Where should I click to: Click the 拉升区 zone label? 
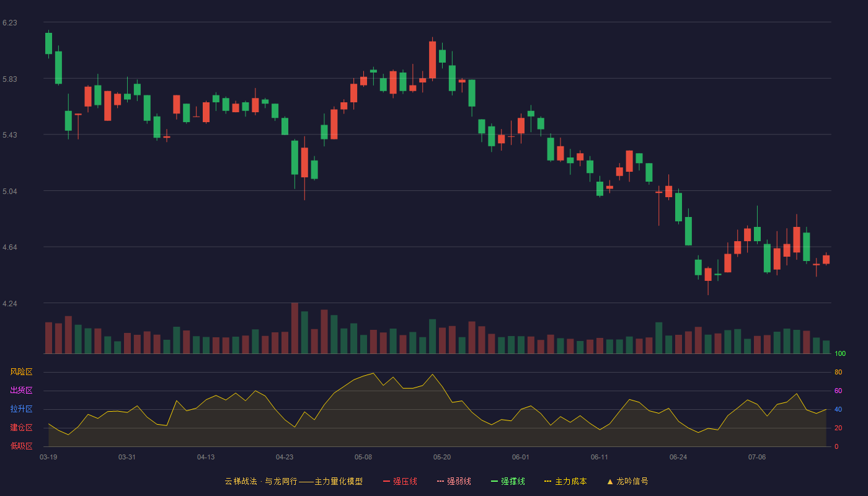click(21, 409)
